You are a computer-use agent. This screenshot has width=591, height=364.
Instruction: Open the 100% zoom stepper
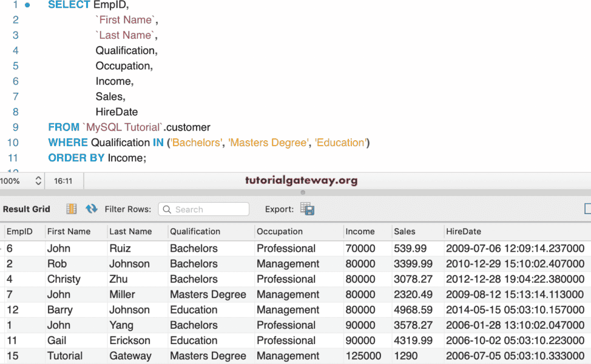click(38, 181)
